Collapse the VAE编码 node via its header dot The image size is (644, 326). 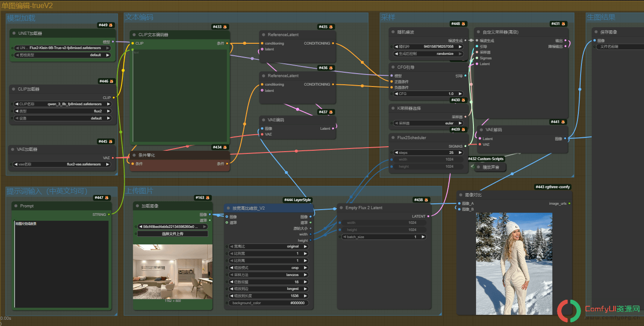(x=263, y=120)
